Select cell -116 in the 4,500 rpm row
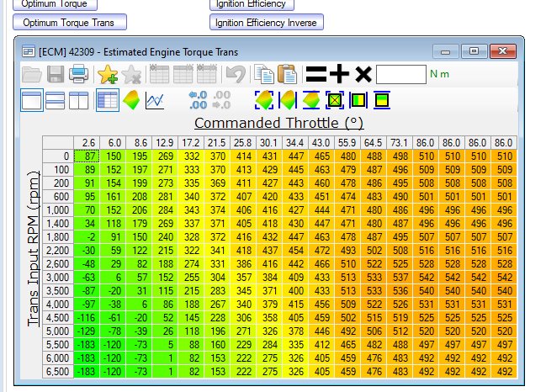The width and height of the screenshot is (546, 392). pos(87,318)
